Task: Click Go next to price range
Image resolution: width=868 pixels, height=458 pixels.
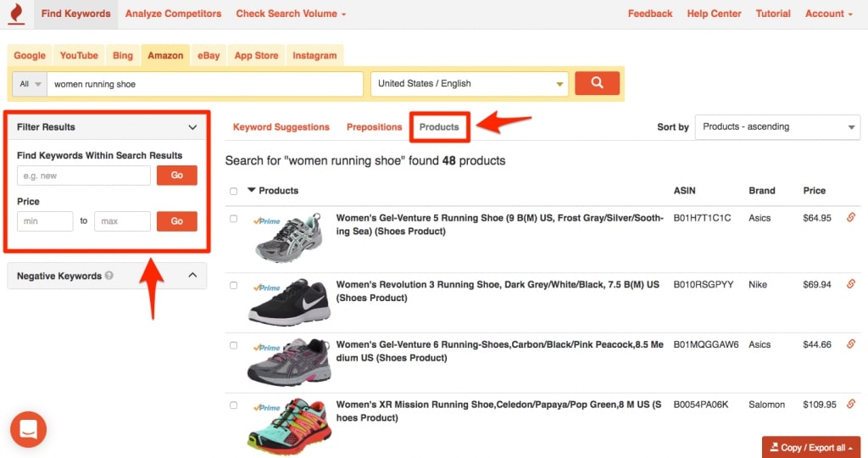Action: [176, 221]
